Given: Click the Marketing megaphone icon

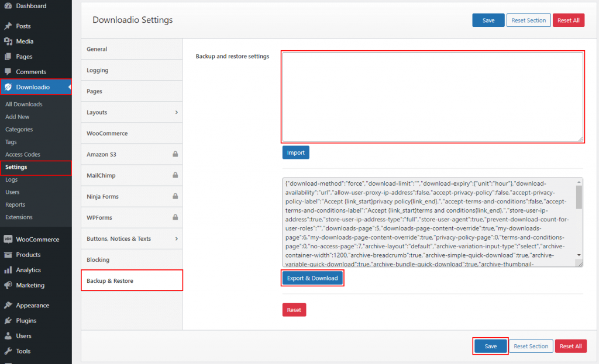Looking at the screenshot, I should coord(8,285).
